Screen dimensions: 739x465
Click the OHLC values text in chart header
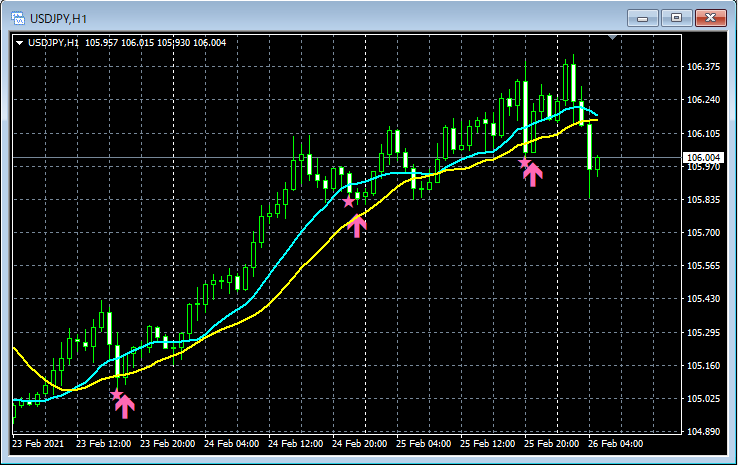[156, 43]
